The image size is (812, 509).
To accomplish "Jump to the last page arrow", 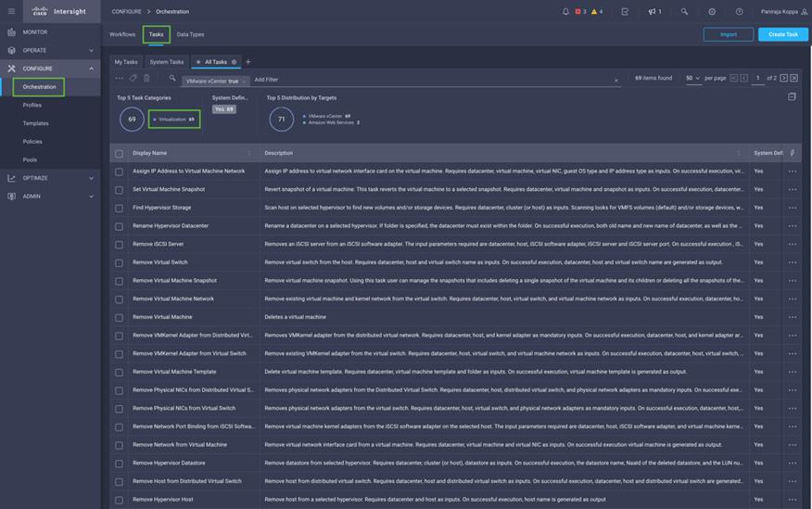I will (793, 78).
